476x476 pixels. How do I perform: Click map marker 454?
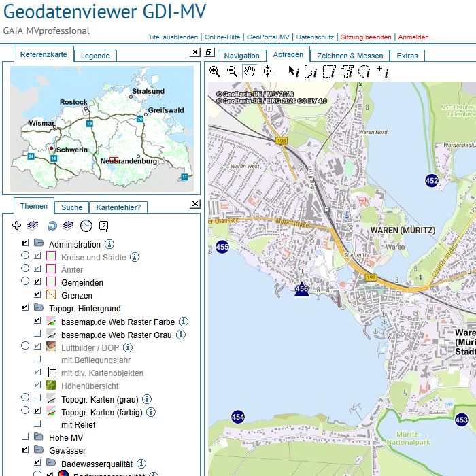click(238, 417)
